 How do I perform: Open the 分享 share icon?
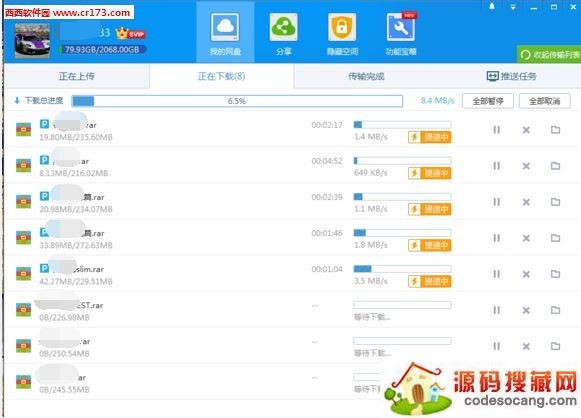(x=283, y=27)
